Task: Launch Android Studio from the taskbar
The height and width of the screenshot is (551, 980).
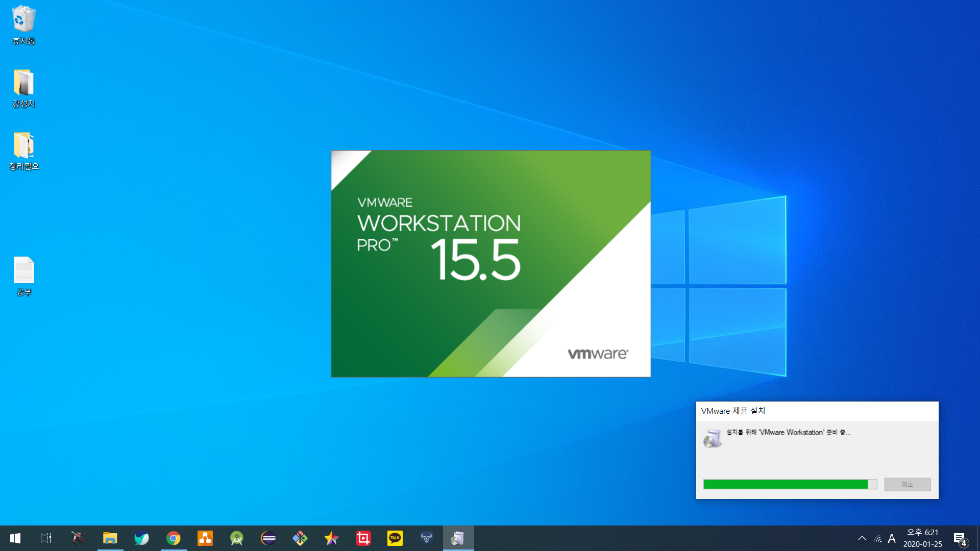Action: (237, 538)
